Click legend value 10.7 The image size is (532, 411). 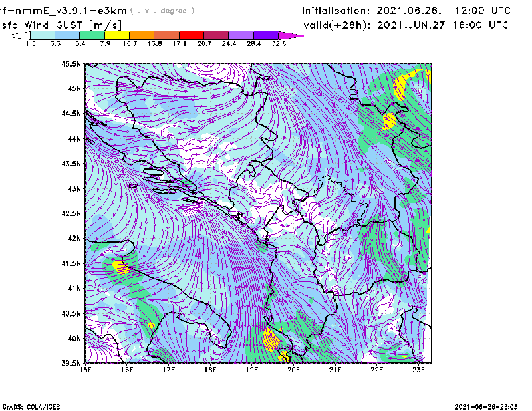130,43
